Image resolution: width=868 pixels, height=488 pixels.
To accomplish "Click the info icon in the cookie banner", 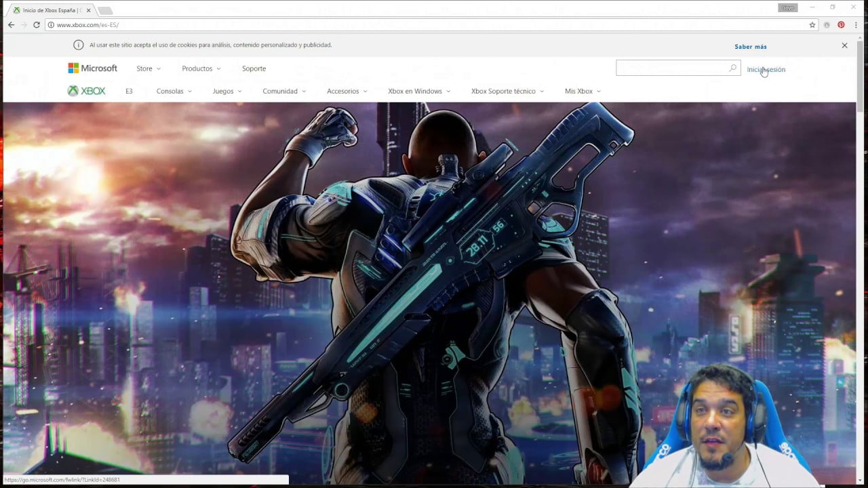I will [77, 45].
